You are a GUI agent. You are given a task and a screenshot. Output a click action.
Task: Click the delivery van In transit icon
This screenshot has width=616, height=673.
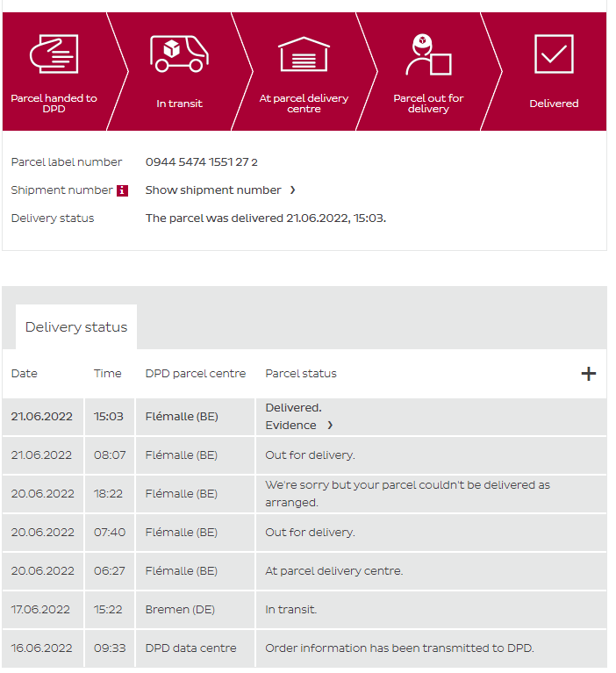point(179,54)
